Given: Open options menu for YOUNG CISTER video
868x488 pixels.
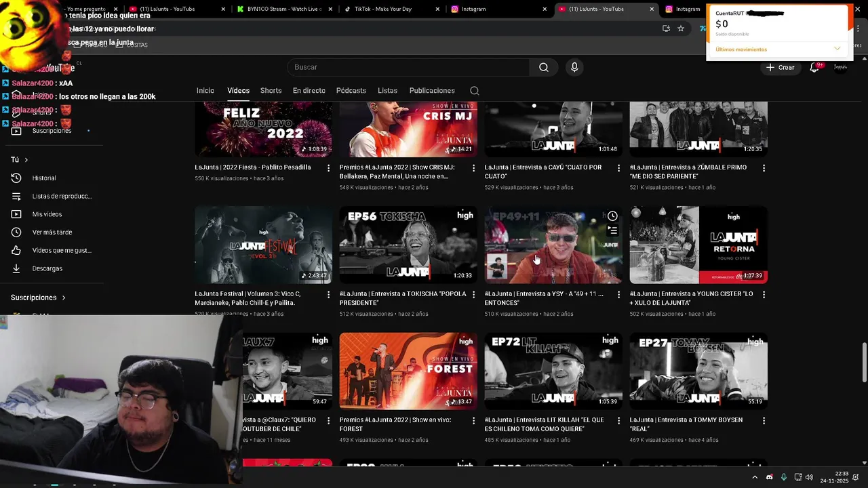Looking at the screenshot, I should (764, 295).
